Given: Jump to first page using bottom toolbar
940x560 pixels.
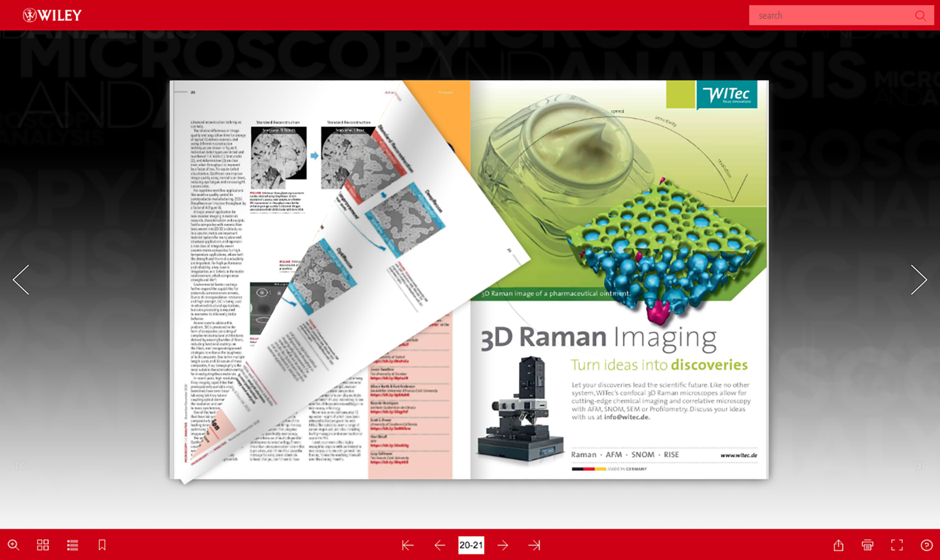Looking at the screenshot, I should click(x=407, y=545).
